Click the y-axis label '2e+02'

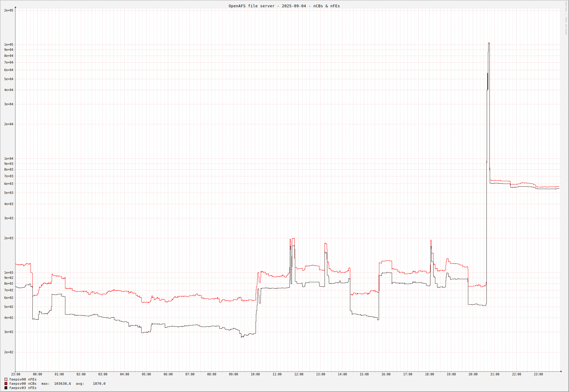click(x=9, y=352)
